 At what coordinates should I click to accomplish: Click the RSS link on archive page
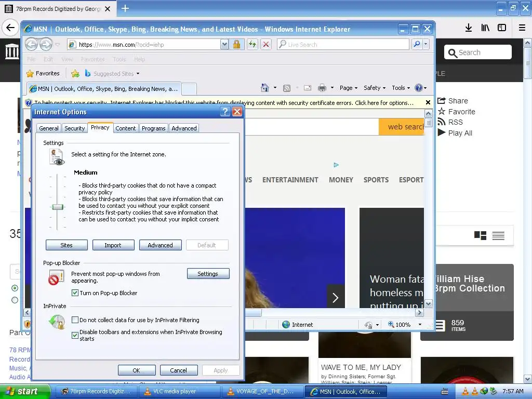click(450, 122)
